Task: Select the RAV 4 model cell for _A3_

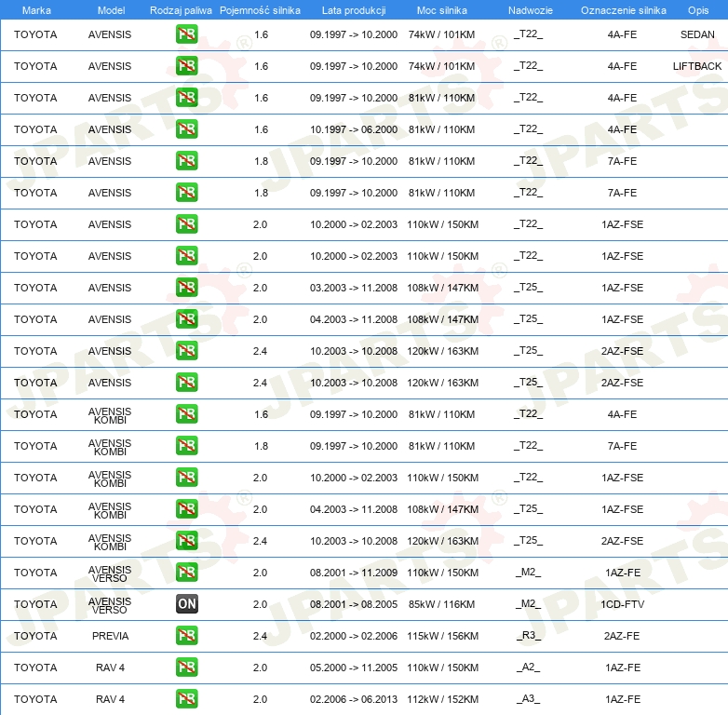Action: pos(110,699)
